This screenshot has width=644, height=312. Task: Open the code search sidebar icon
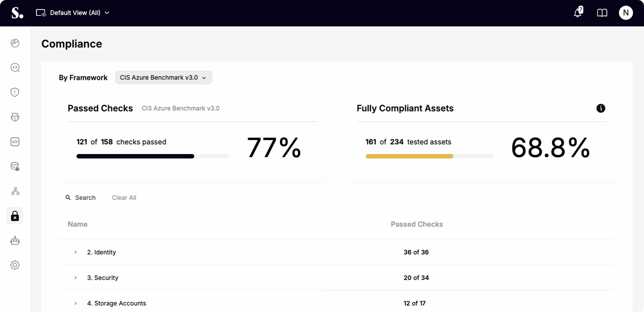coord(15,67)
